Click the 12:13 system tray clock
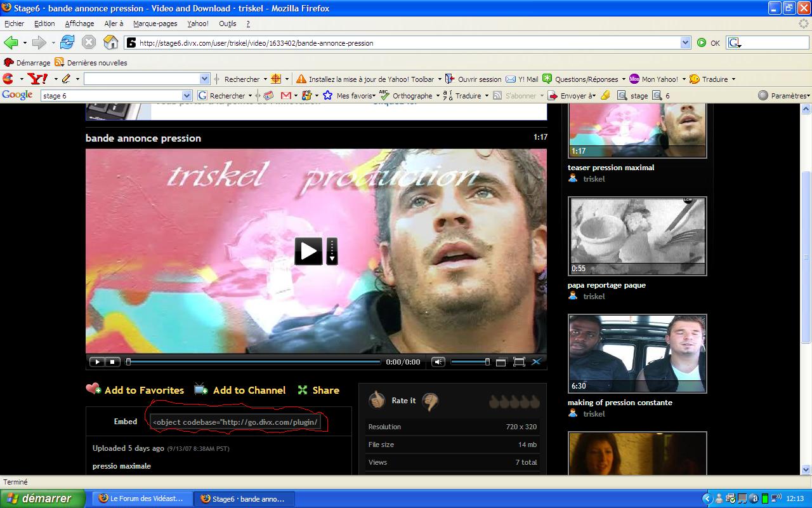Screen dimensions: 812x508 tap(795, 498)
